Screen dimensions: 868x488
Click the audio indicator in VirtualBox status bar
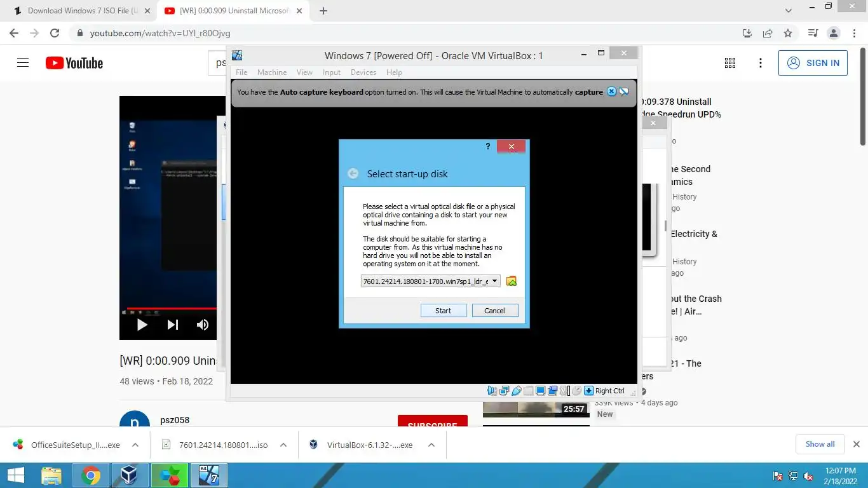492,391
